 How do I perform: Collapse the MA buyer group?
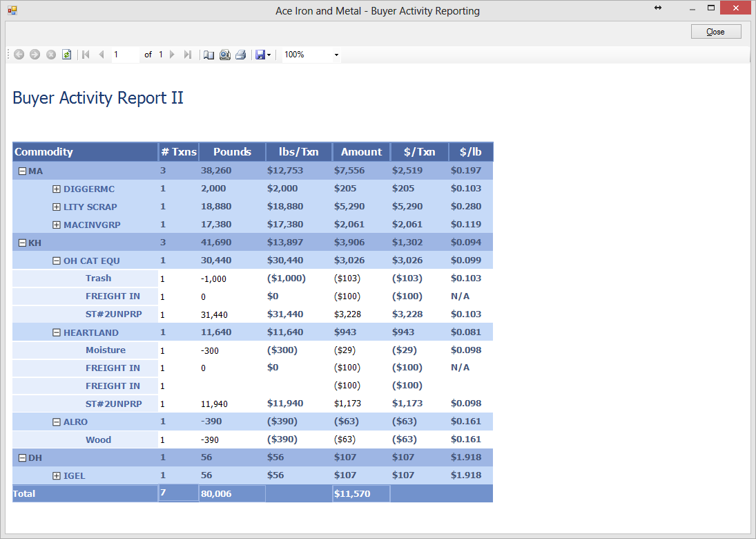[x=22, y=171]
